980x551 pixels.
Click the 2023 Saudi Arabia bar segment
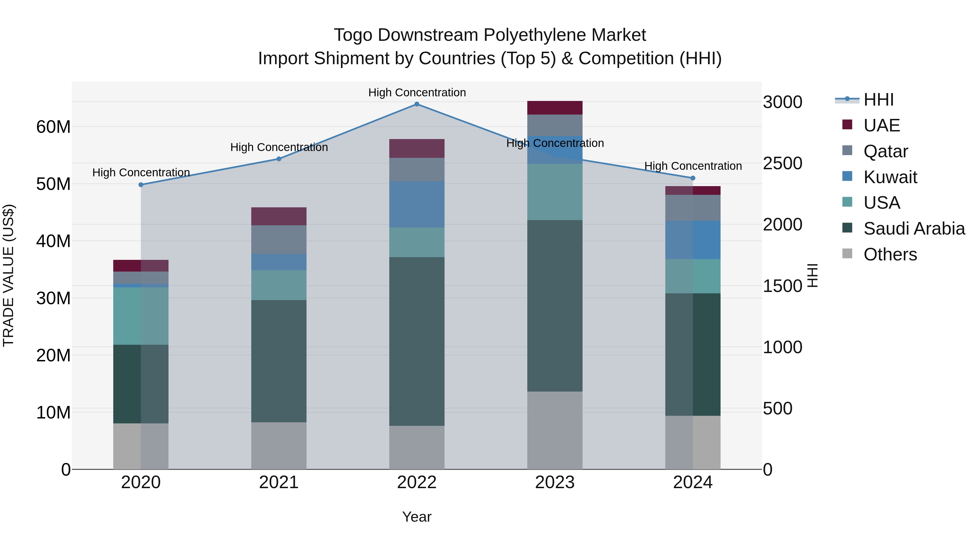coord(555,306)
